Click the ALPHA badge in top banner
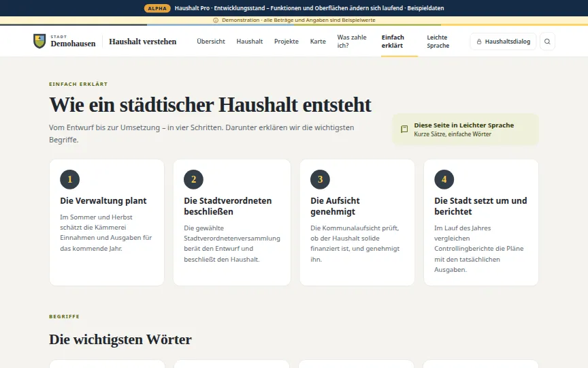 coord(157,8)
